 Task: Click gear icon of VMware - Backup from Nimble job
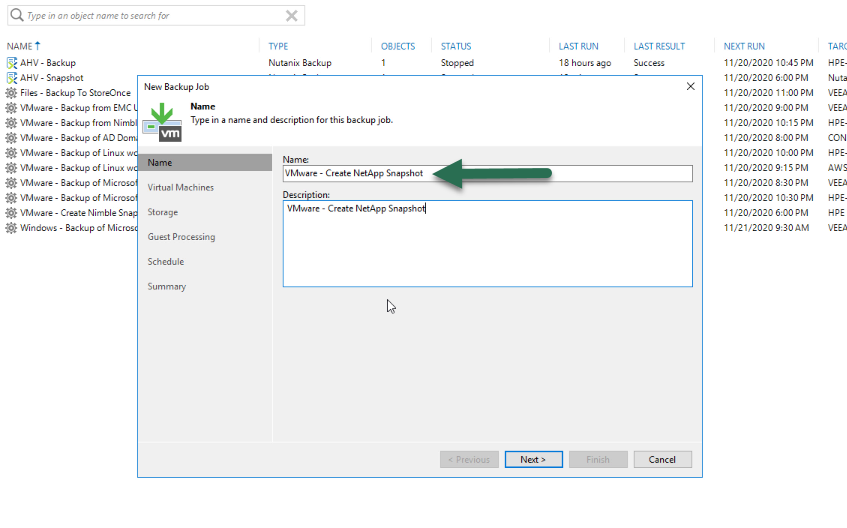coord(11,123)
